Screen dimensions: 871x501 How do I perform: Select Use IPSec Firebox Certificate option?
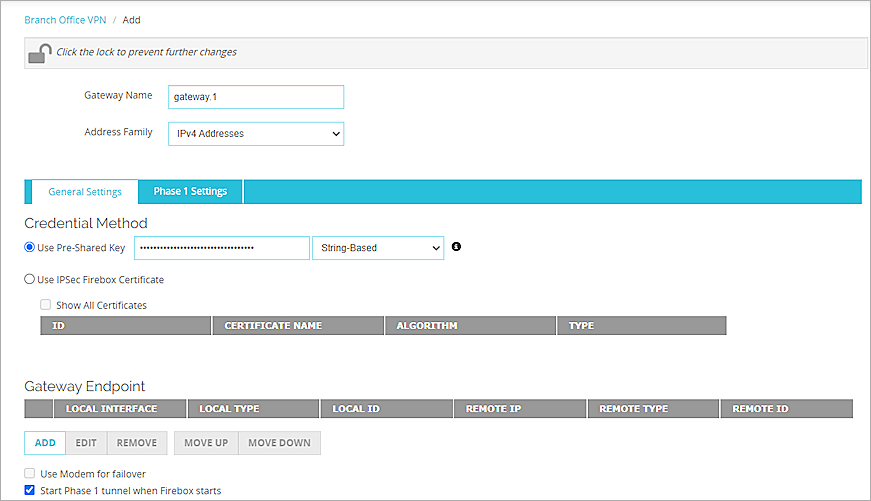pos(30,280)
